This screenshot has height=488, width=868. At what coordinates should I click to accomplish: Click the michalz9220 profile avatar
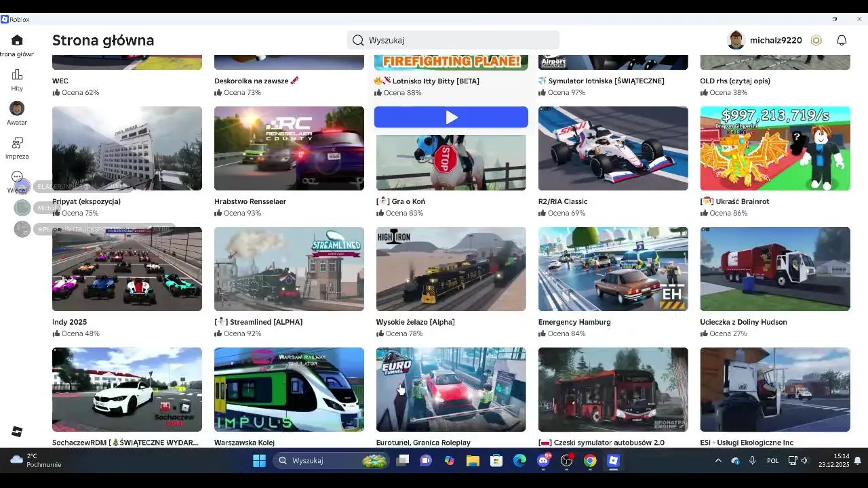pos(736,40)
